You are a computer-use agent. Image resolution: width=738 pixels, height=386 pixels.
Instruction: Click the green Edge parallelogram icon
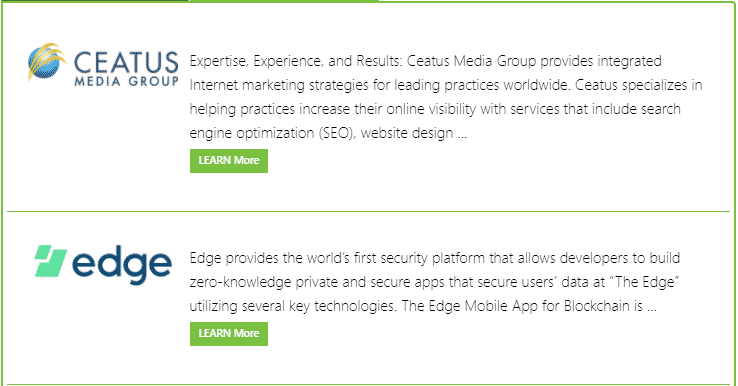tap(51, 261)
